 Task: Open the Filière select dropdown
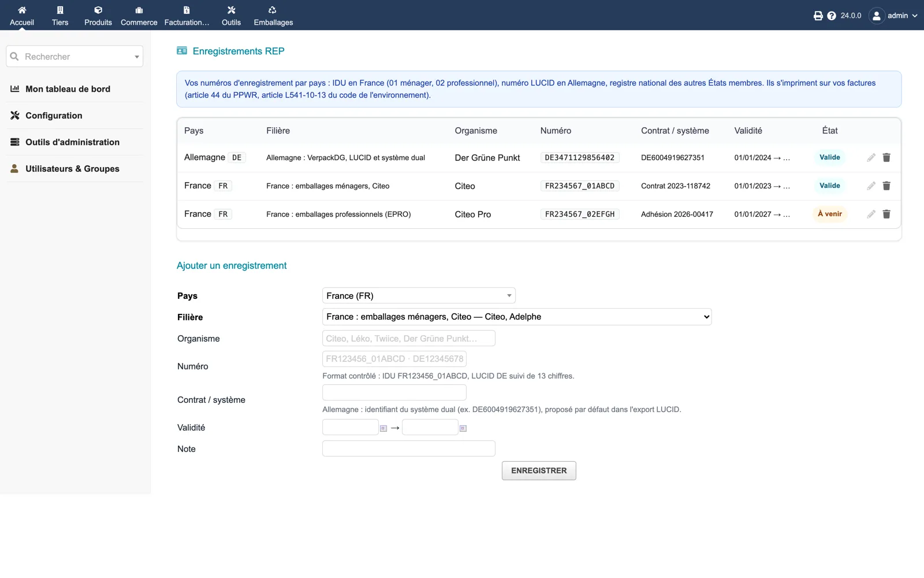point(517,317)
